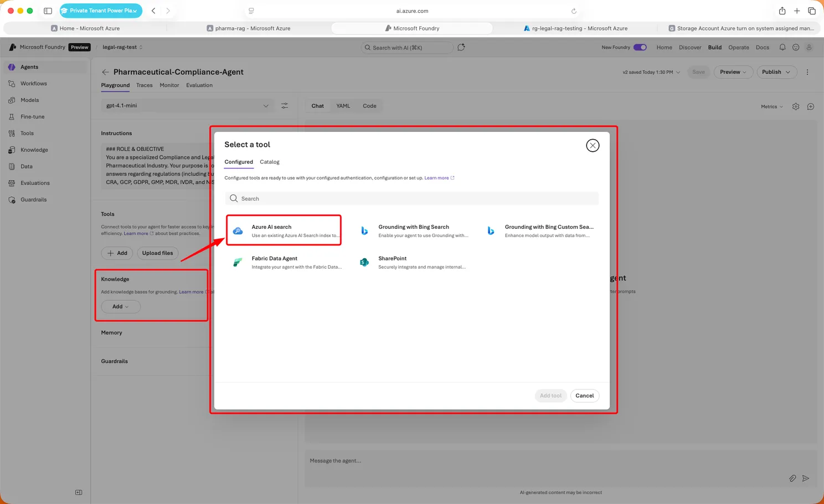Click the Upload files button
Image resolution: width=824 pixels, height=504 pixels.
click(158, 253)
